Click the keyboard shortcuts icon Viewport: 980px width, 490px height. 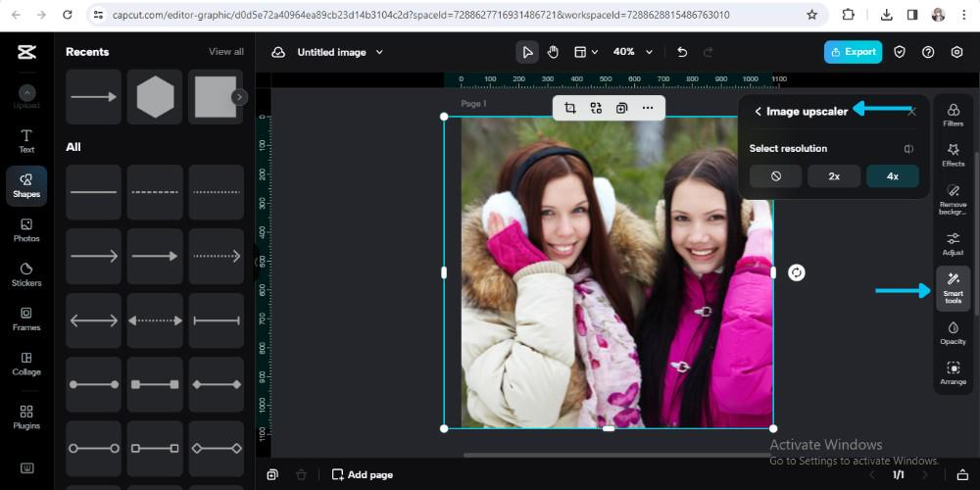[26, 468]
